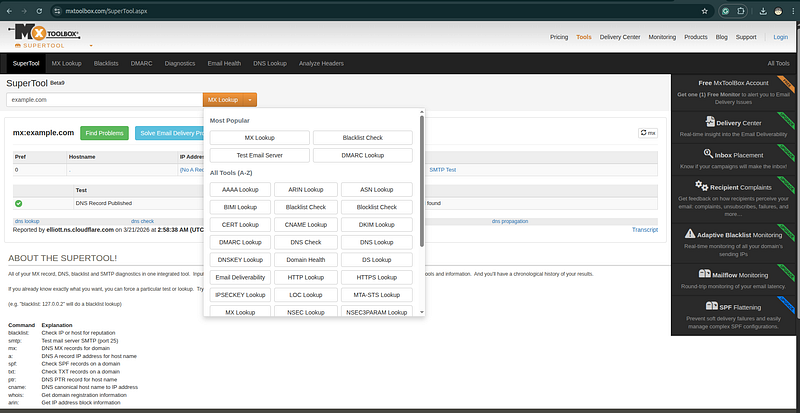Choose ARIN Lookup tool

[x=306, y=189]
